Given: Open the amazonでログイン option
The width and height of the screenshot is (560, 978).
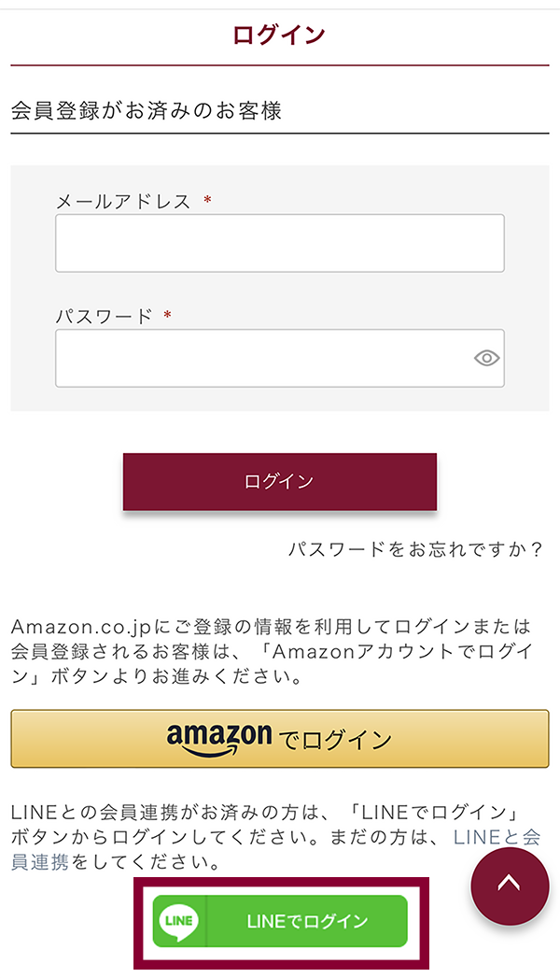Looking at the screenshot, I should pos(280,738).
